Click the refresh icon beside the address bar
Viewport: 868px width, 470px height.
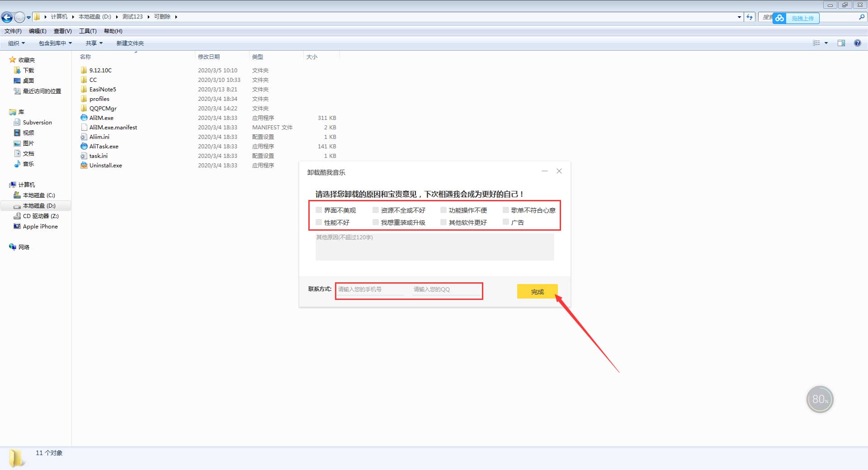[750, 17]
